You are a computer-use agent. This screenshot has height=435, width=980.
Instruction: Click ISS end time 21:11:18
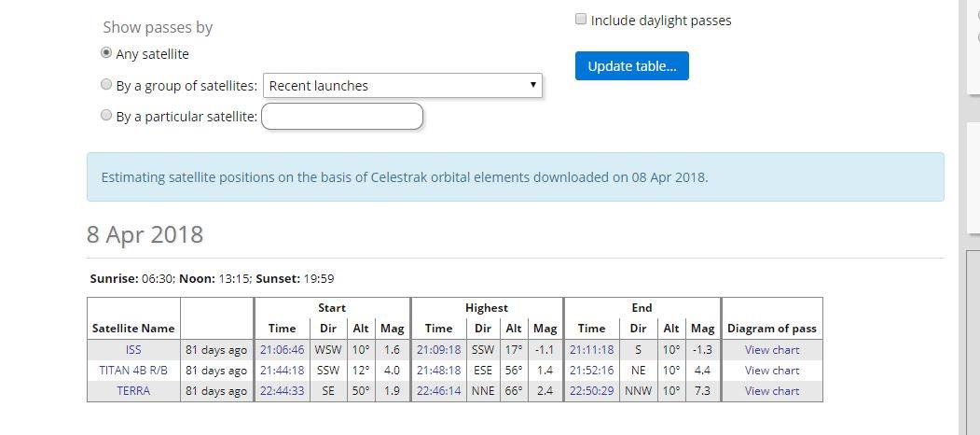591,350
